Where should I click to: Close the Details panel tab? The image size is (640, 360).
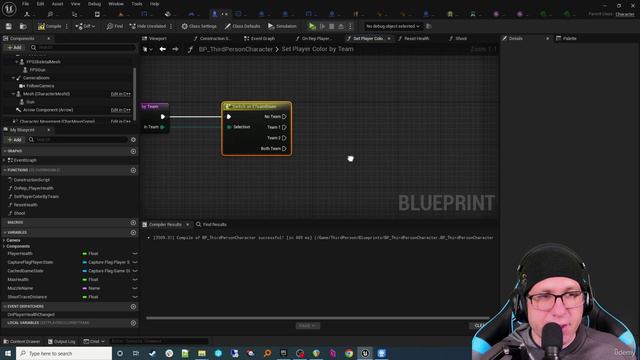pyautogui.click(x=547, y=38)
